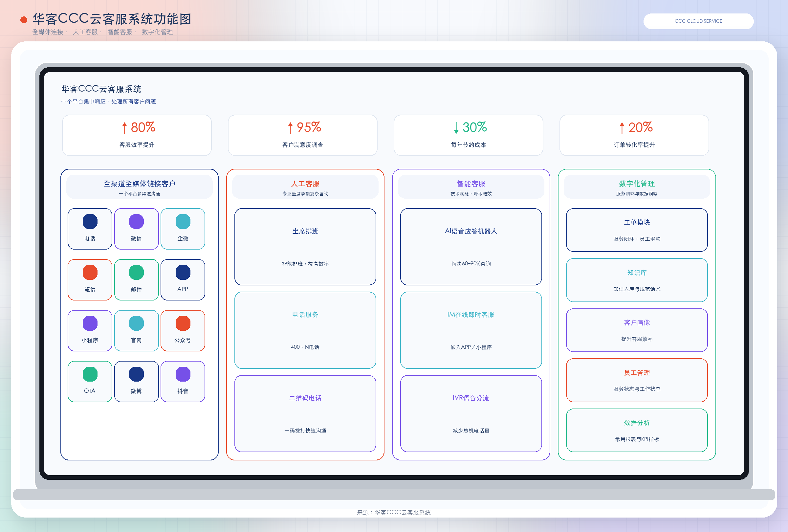Click the 电话 channel icon
Image resolution: width=788 pixels, height=532 pixels.
point(90,221)
